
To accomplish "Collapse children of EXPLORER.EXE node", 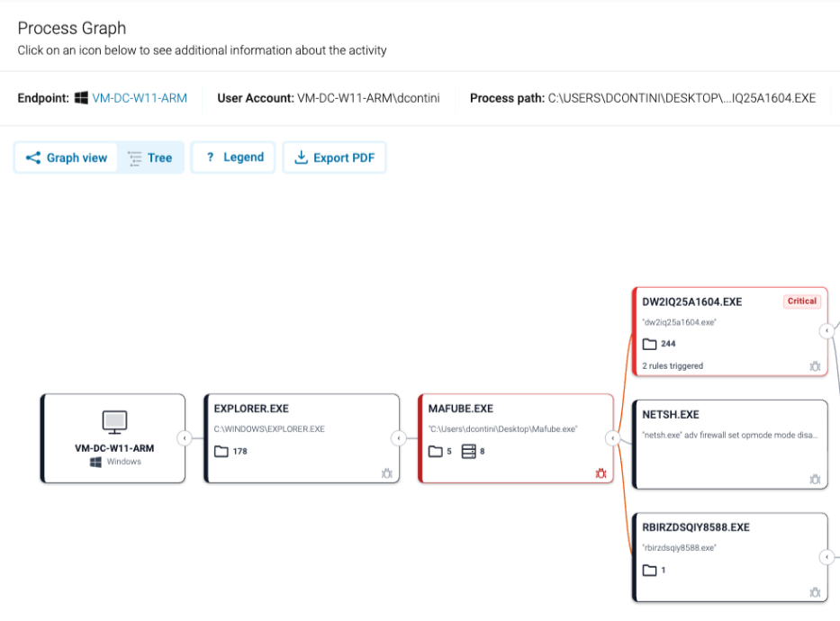I will point(399,438).
